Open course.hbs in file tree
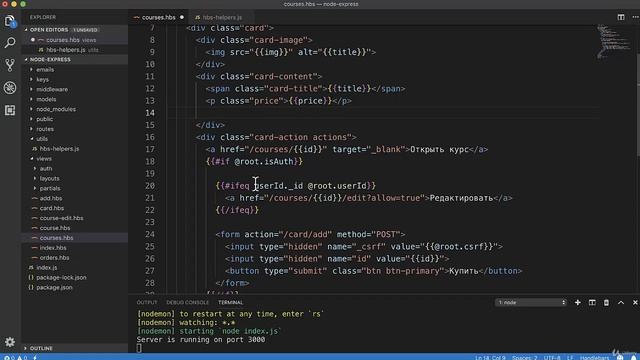 [x=55, y=228]
